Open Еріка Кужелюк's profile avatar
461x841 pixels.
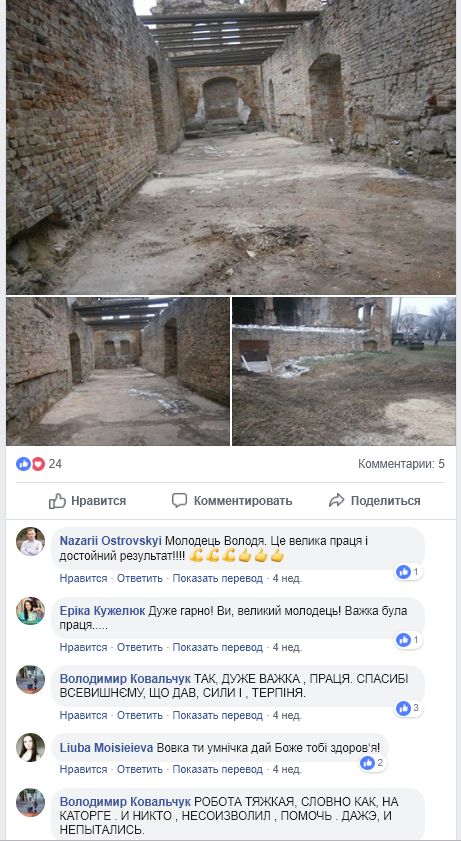coord(31,610)
